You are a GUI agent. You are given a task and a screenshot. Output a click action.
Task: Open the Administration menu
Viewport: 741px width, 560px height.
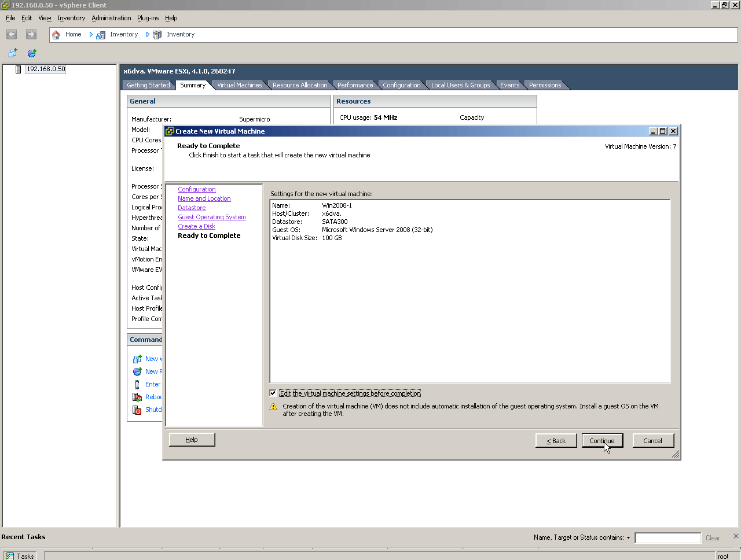[111, 18]
